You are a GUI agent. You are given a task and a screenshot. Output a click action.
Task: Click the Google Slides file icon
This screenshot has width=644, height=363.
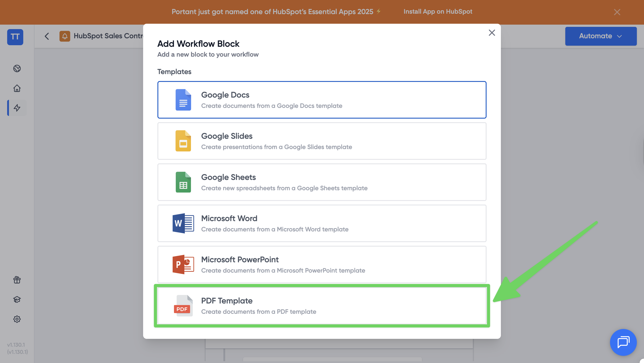click(x=183, y=141)
